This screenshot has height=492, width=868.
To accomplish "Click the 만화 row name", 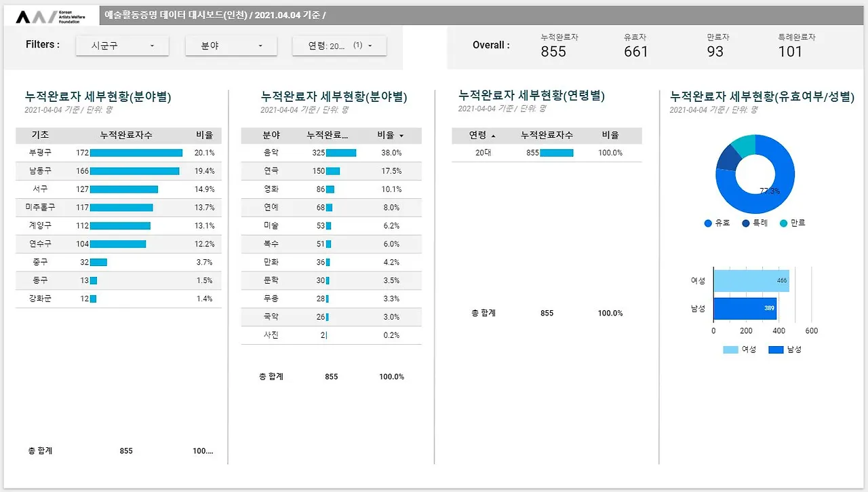I will (271, 262).
